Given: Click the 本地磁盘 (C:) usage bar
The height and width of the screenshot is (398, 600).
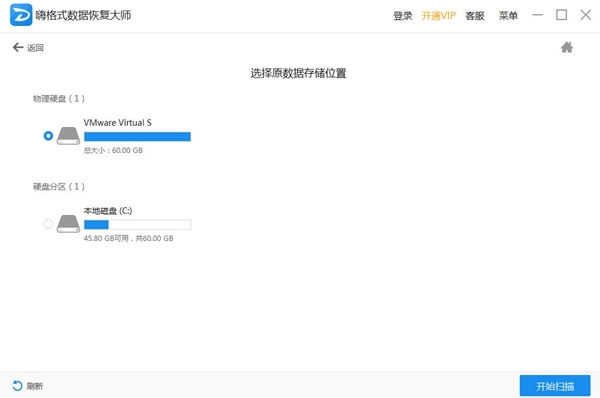Looking at the screenshot, I should [137, 225].
